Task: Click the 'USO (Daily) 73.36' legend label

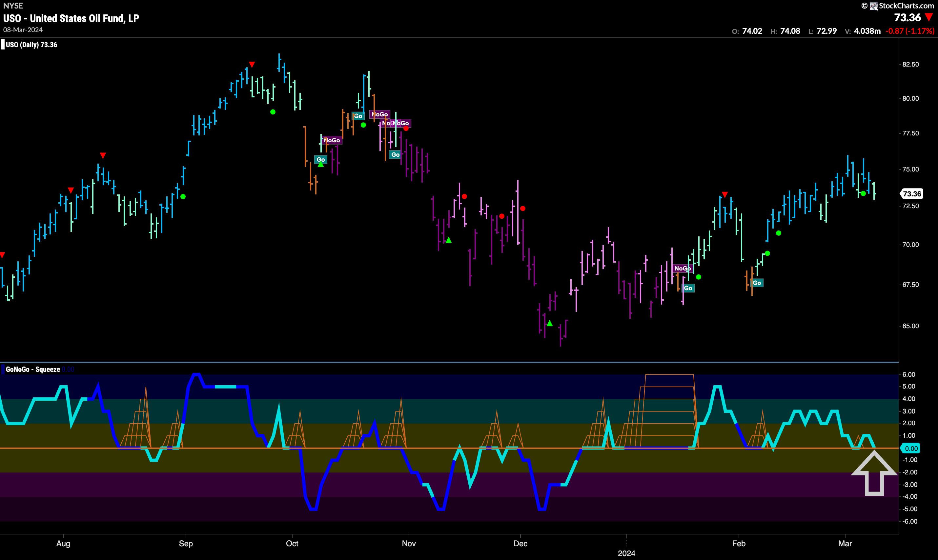Action: click(x=31, y=45)
